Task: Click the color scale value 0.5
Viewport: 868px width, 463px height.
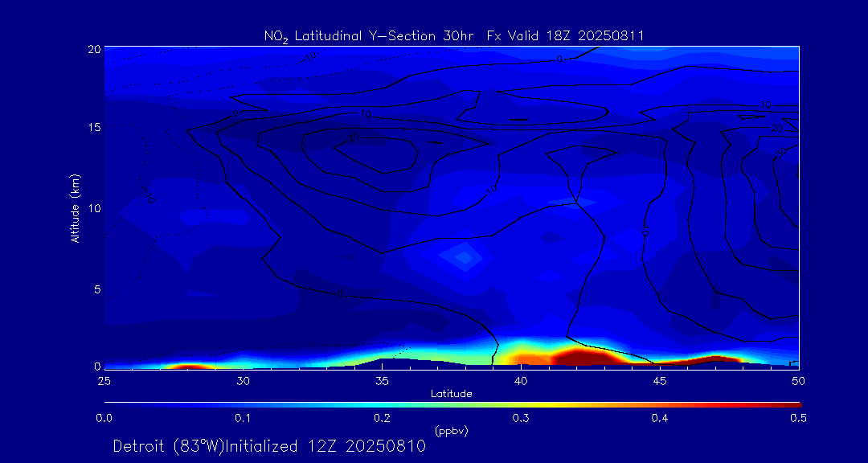Action: point(798,419)
